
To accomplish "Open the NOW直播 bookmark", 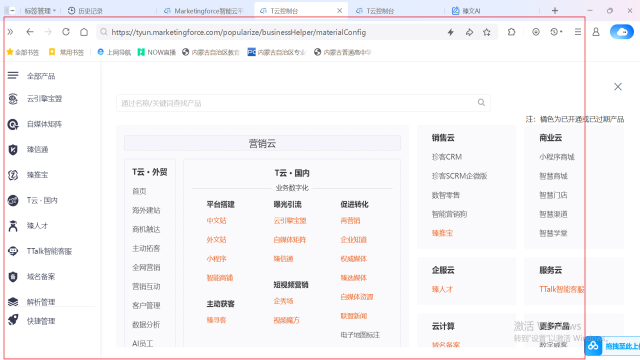I will pyautogui.click(x=157, y=52).
